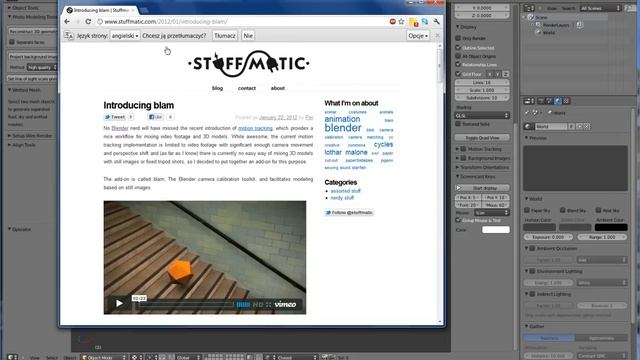This screenshot has height=360, width=640.
Task: Play the Vimeo video
Action: point(119,303)
